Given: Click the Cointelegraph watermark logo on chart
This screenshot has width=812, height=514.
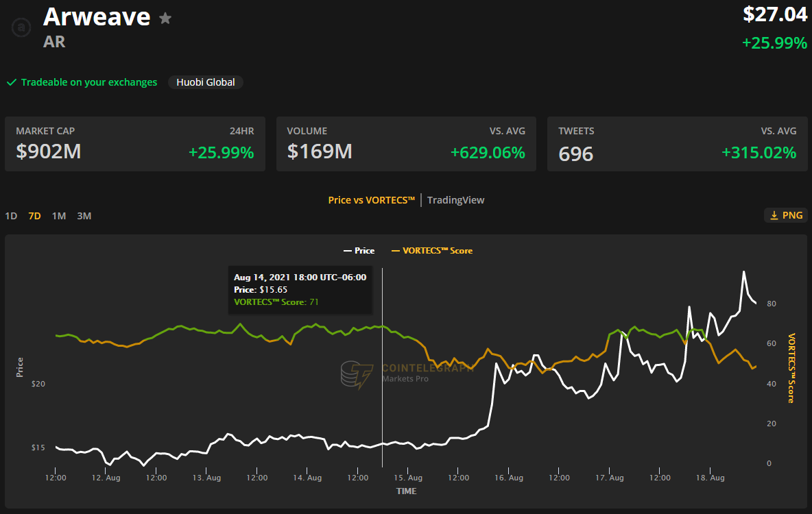Looking at the screenshot, I should [356, 374].
